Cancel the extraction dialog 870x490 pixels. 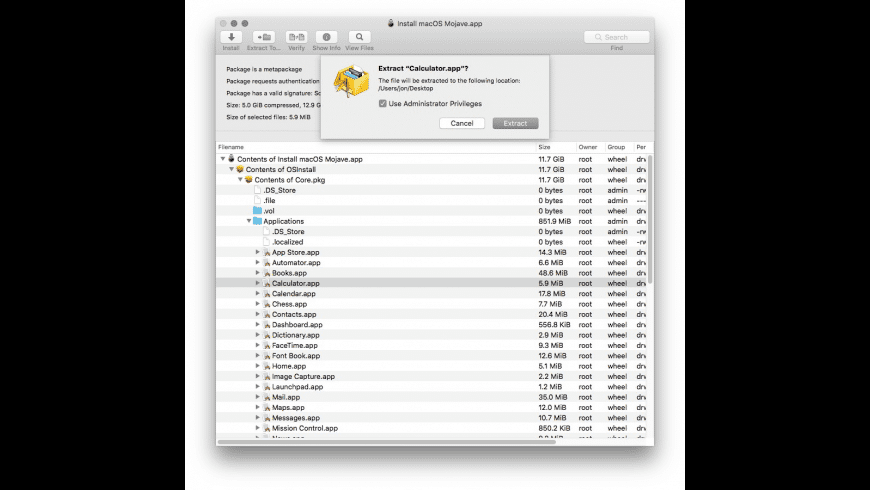pos(462,123)
